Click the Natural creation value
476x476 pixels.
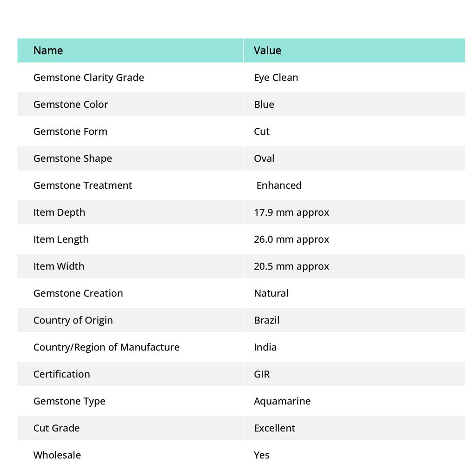pyautogui.click(x=271, y=293)
